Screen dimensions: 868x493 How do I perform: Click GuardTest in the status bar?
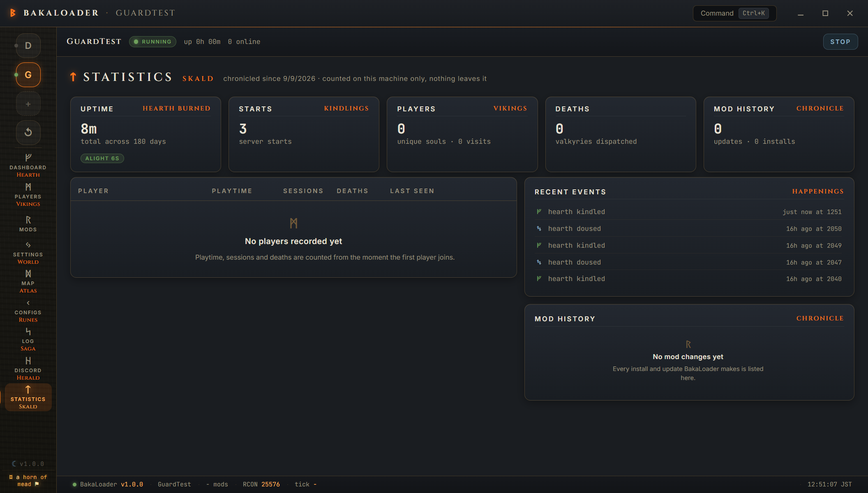174,484
